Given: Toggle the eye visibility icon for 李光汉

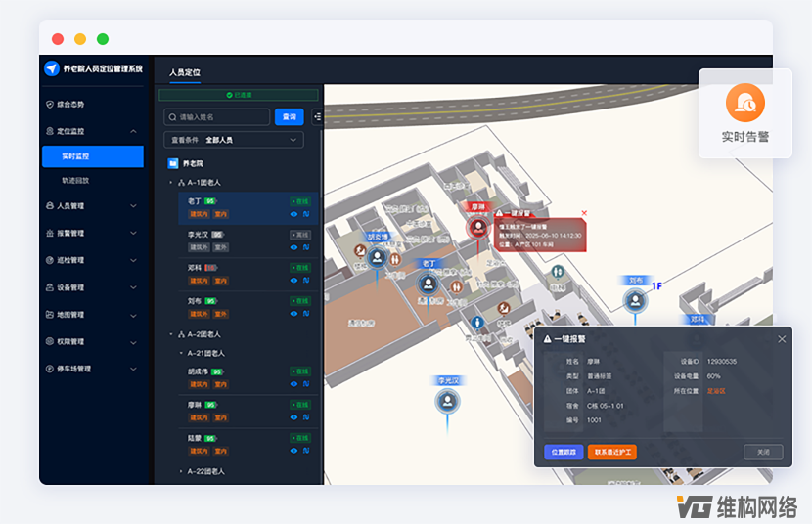Looking at the screenshot, I should (293, 247).
